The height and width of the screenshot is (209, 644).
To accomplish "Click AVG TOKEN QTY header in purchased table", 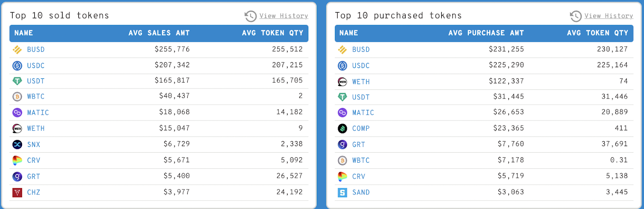I will click(598, 33).
